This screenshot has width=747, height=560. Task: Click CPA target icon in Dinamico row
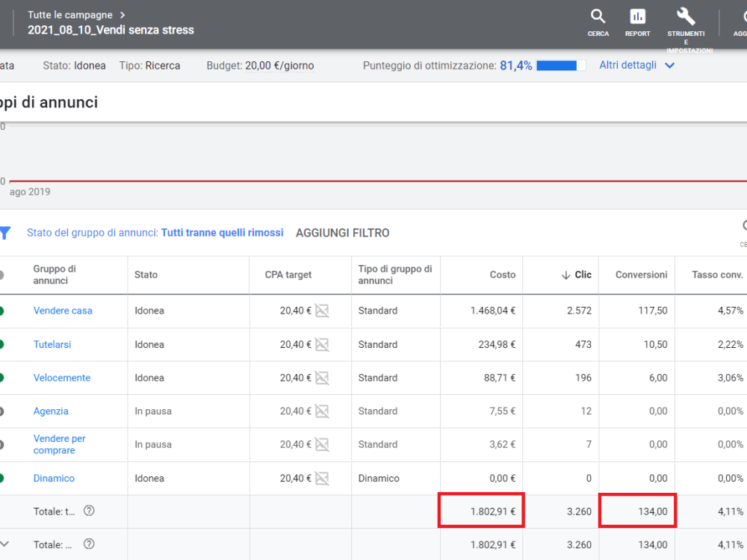tap(322, 478)
